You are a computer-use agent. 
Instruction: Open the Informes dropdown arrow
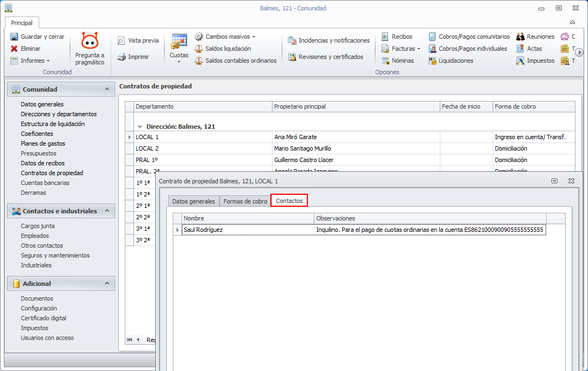[x=48, y=61]
